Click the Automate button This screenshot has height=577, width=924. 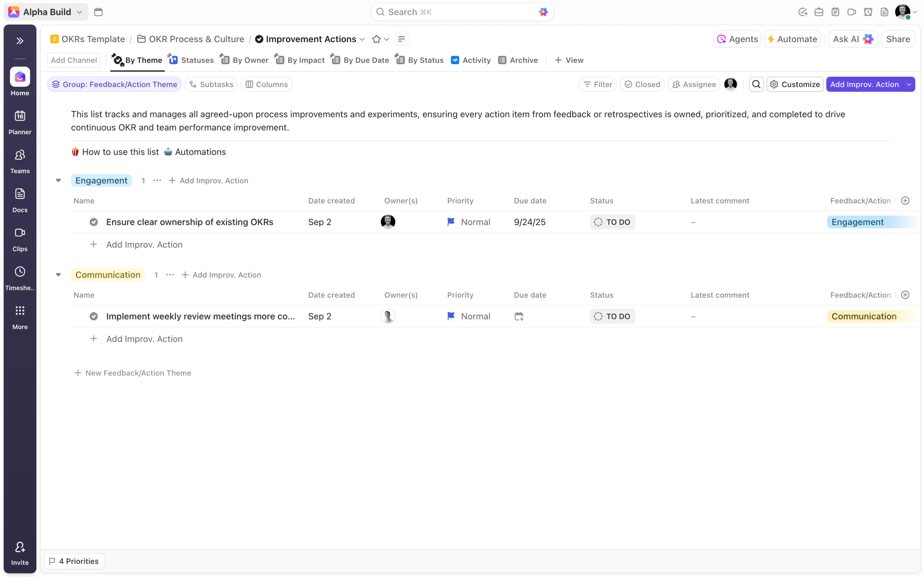(792, 39)
